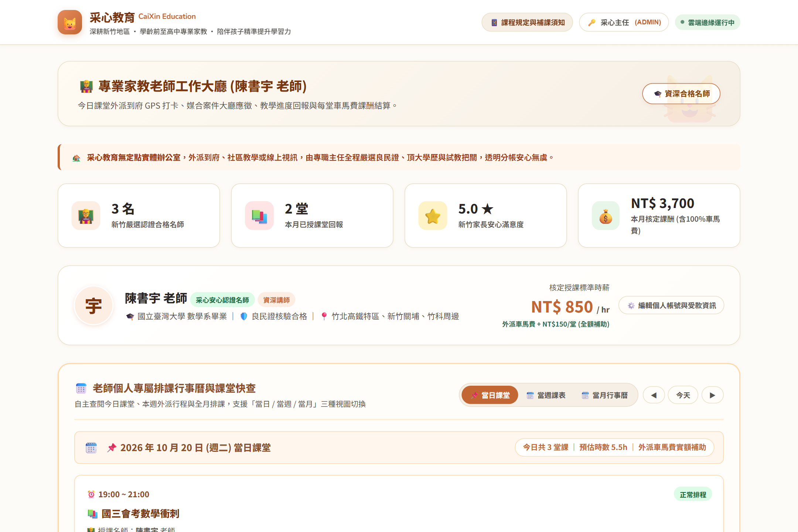Click the alarm clock icon beside 19:00 ~ 21:00
Viewport: 798px width, 532px height.
coord(91,495)
